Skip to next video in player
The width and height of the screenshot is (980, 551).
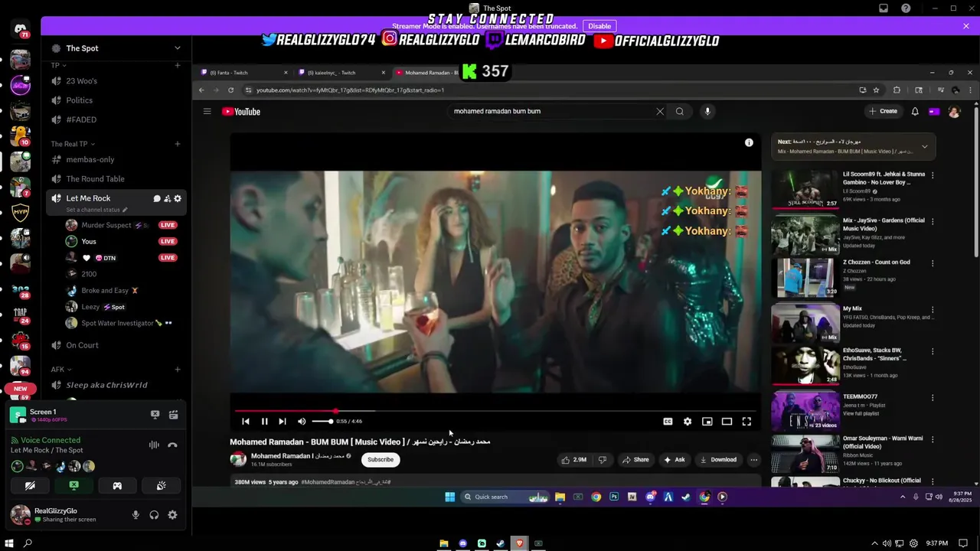283,421
